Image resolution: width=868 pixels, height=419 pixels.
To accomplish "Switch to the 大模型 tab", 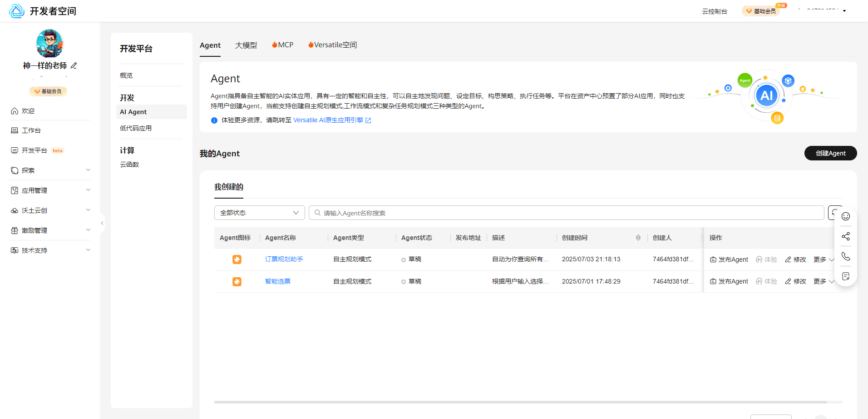I will click(x=246, y=45).
